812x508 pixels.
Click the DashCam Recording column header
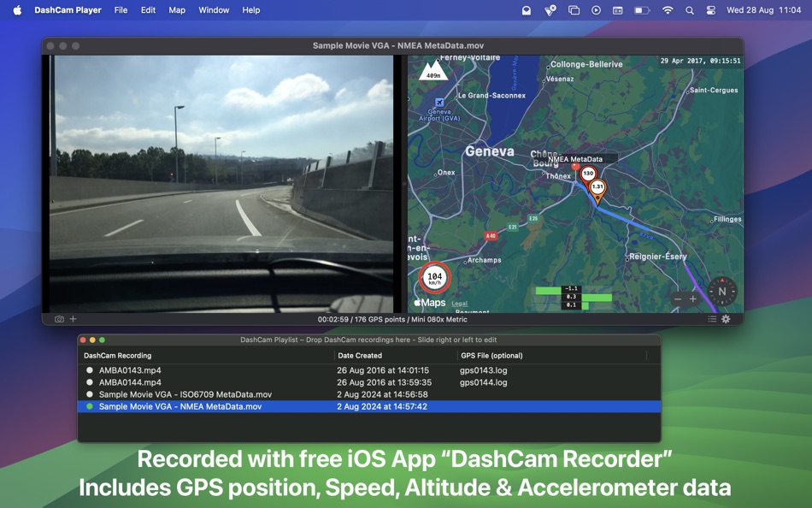[118, 356]
